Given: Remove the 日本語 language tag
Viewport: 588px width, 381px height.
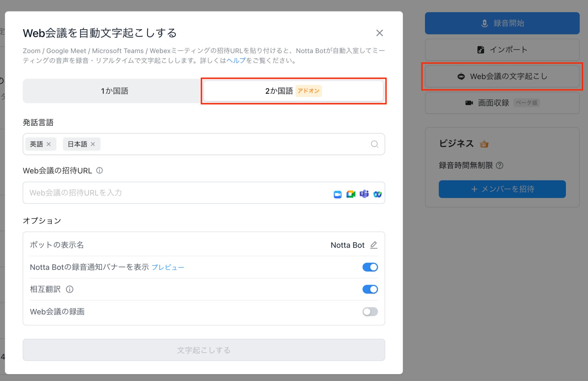Looking at the screenshot, I should click(x=93, y=144).
